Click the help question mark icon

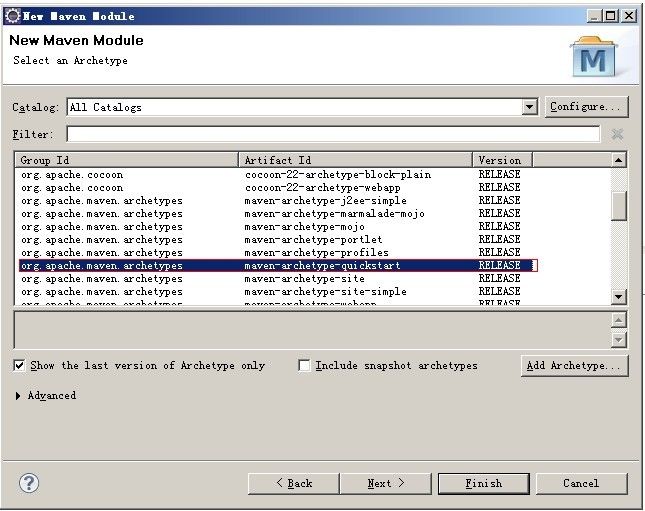tap(29, 483)
